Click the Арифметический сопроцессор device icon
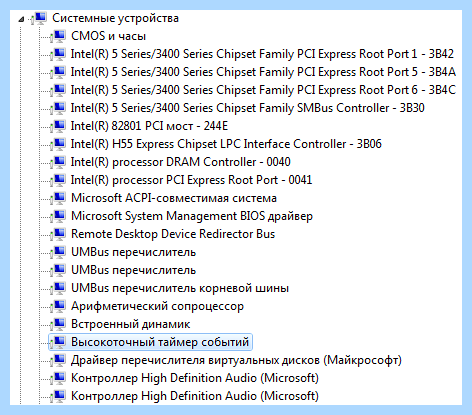This screenshot has width=472, height=415. (x=58, y=306)
